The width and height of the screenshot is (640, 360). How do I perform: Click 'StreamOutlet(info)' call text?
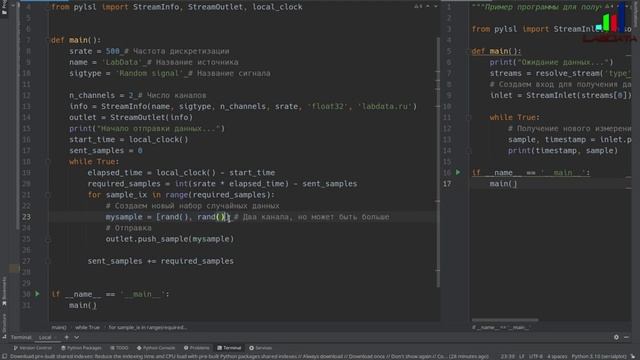(151, 118)
